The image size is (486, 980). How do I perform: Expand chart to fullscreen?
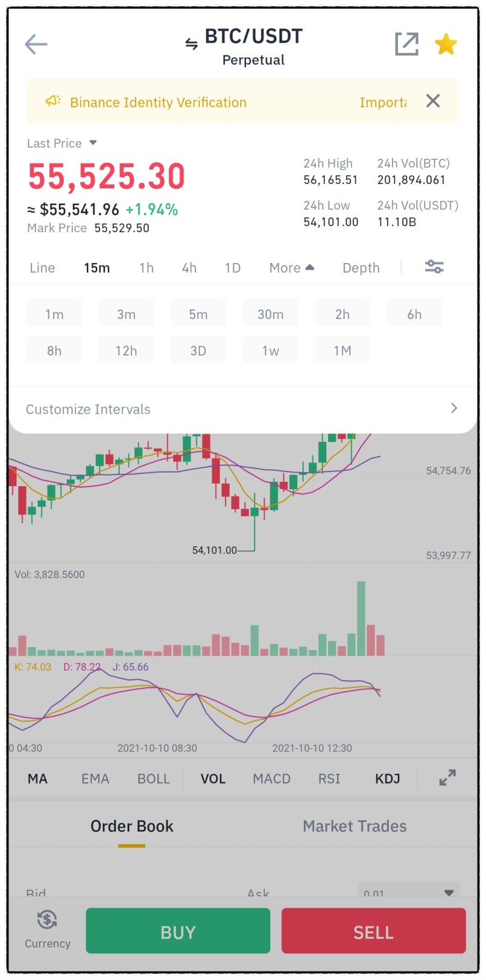(x=447, y=778)
